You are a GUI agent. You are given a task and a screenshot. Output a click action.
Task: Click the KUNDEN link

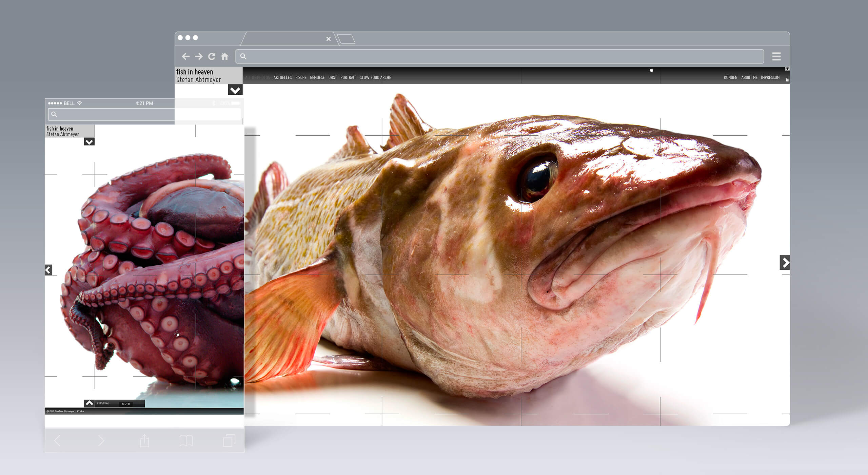pos(730,77)
